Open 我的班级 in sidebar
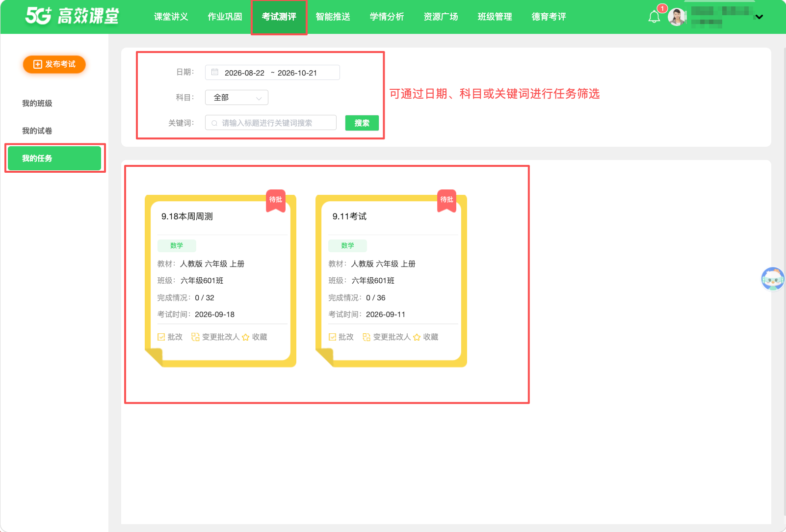Viewport: 786px width, 532px height. tap(37, 104)
